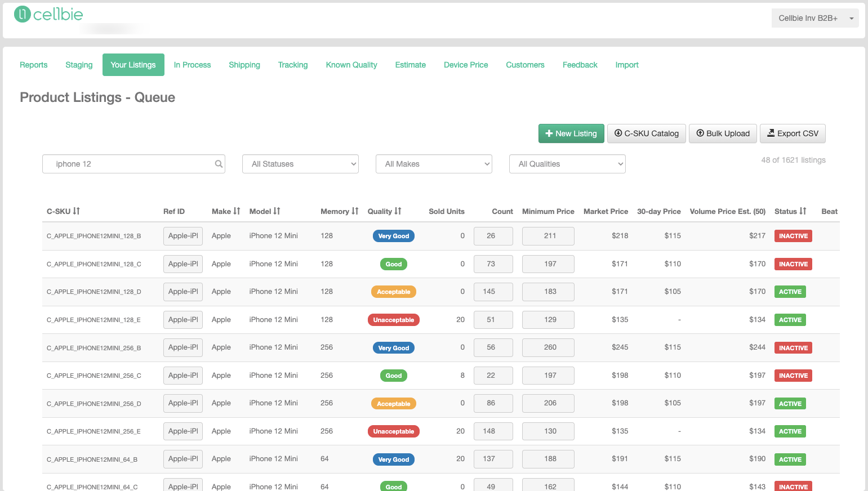This screenshot has width=868, height=491.
Task: Click INACTIVE status for 128_B row
Action: click(793, 236)
